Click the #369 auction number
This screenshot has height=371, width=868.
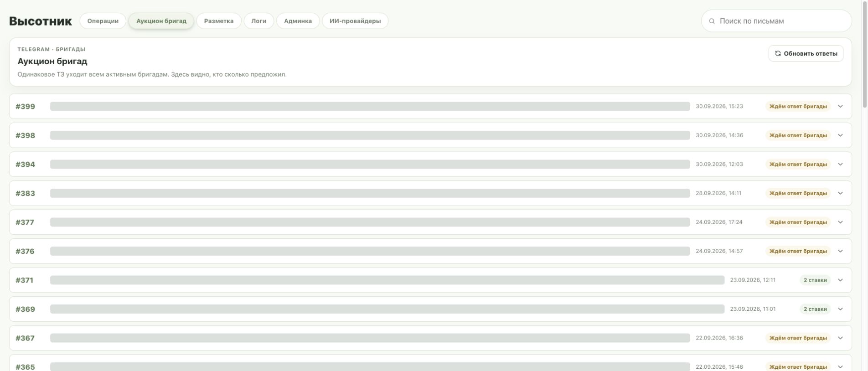[x=26, y=309]
